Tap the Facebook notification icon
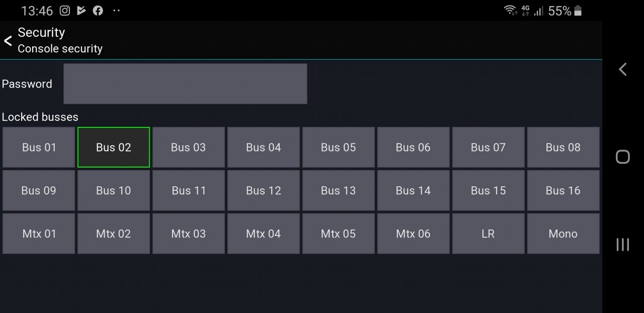The width and height of the screenshot is (644, 313). point(98,11)
